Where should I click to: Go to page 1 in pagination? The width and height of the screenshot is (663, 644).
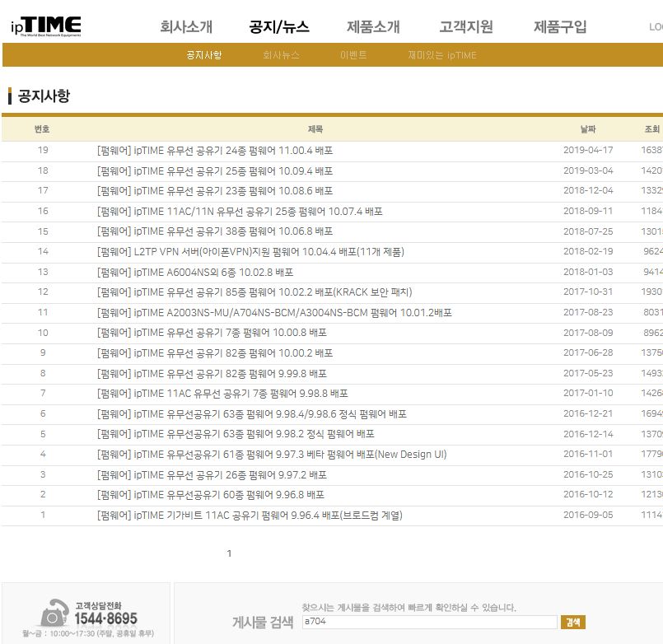coord(229,553)
